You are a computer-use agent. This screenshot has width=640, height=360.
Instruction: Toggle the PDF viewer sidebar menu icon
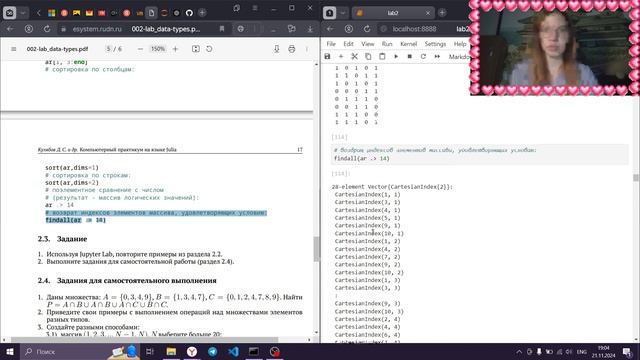[x=13, y=49]
